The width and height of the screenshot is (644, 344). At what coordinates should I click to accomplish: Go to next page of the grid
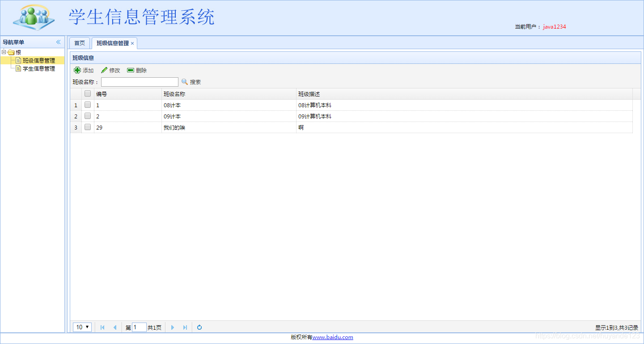[x=173, y=327]
